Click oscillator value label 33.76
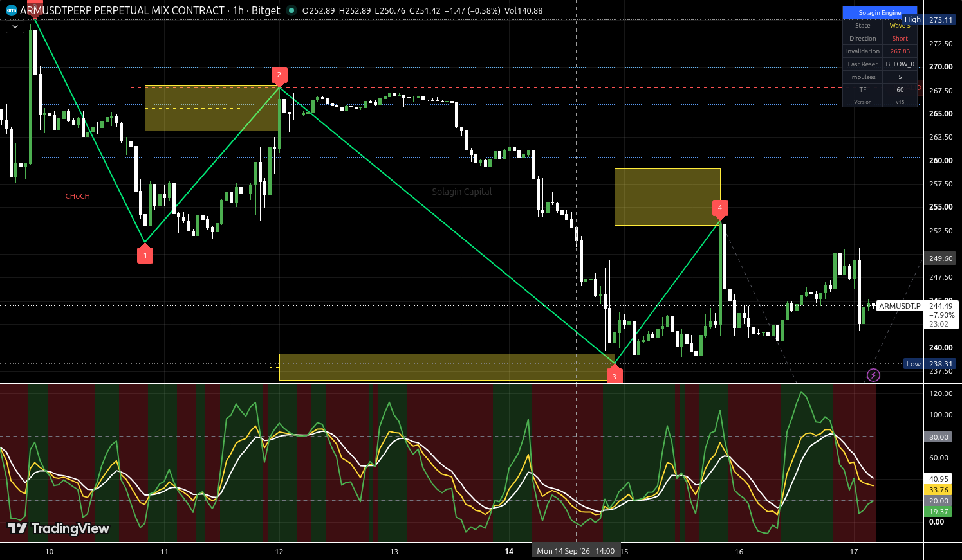 pos(939,490)
